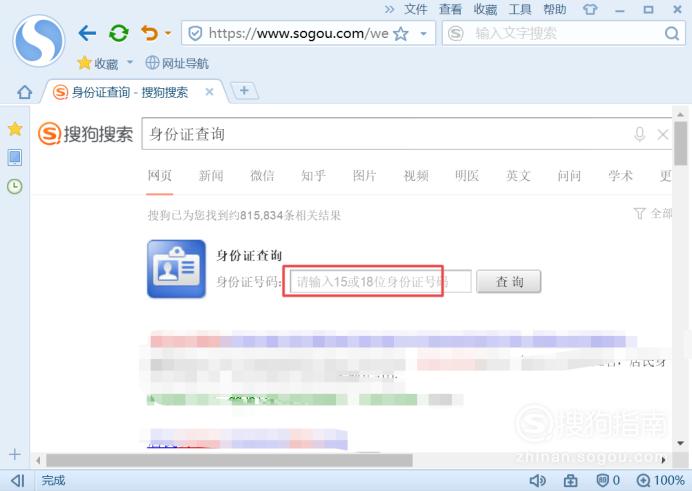Go back with the blue arrow
The height and width of the screenshot is (491, 692).
pos(87,33)
